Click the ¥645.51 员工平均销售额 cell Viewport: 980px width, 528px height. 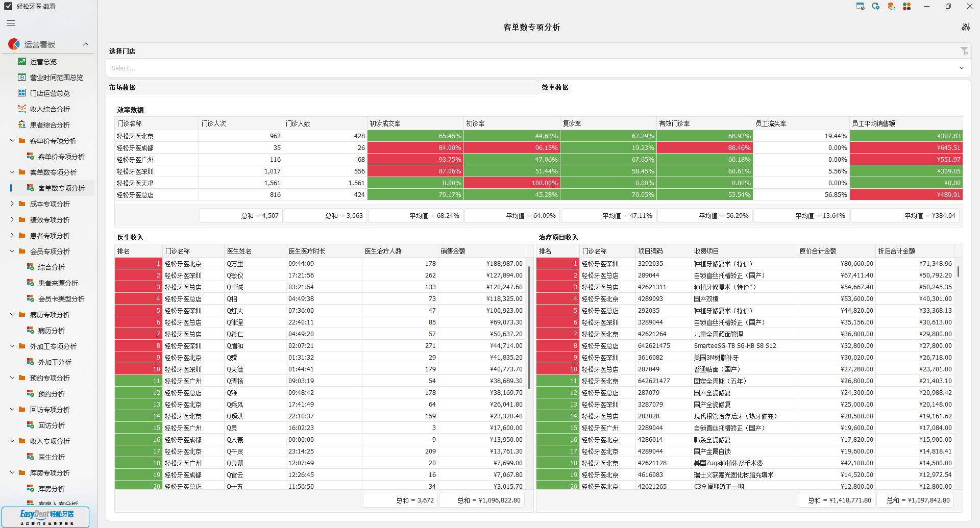(906, 148)
